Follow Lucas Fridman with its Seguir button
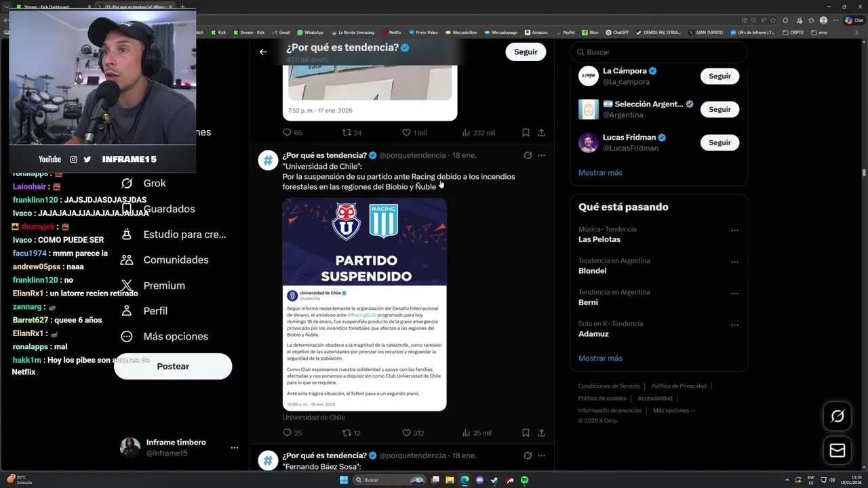 tap(719, 142)
